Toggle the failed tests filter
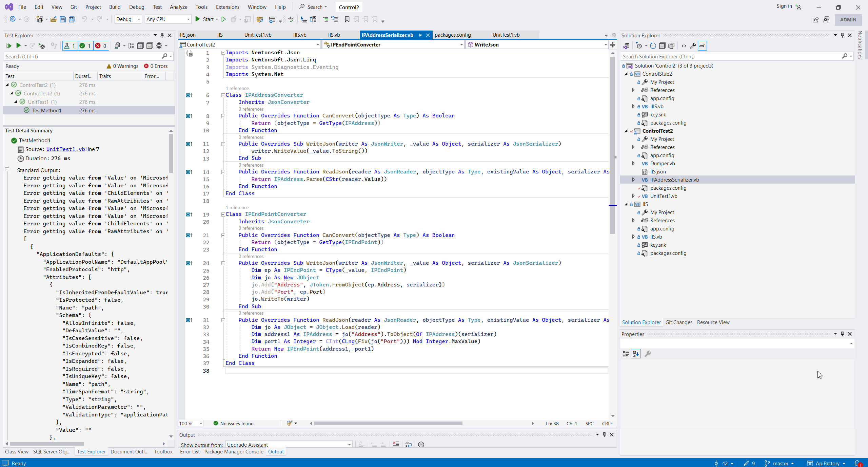The width and height of the screenshot is (868, 467). (101, 45)
